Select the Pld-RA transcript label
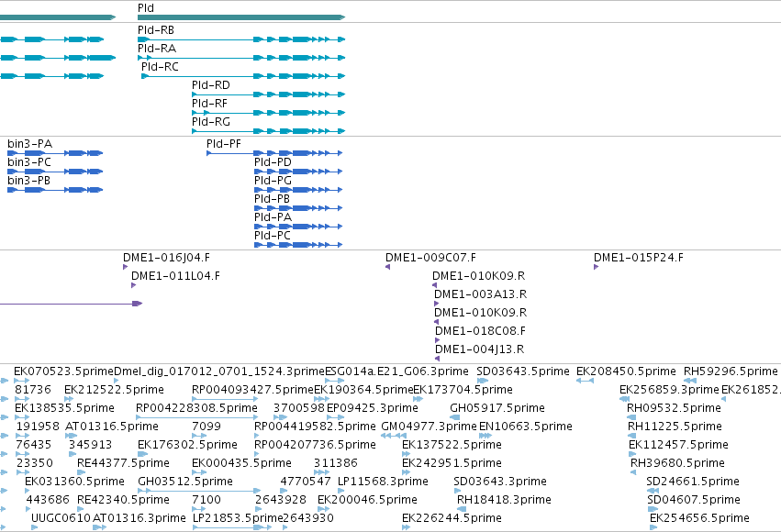The height and width of the screenshot is (532, 781). pyautogui.click(x=157, y=49)
